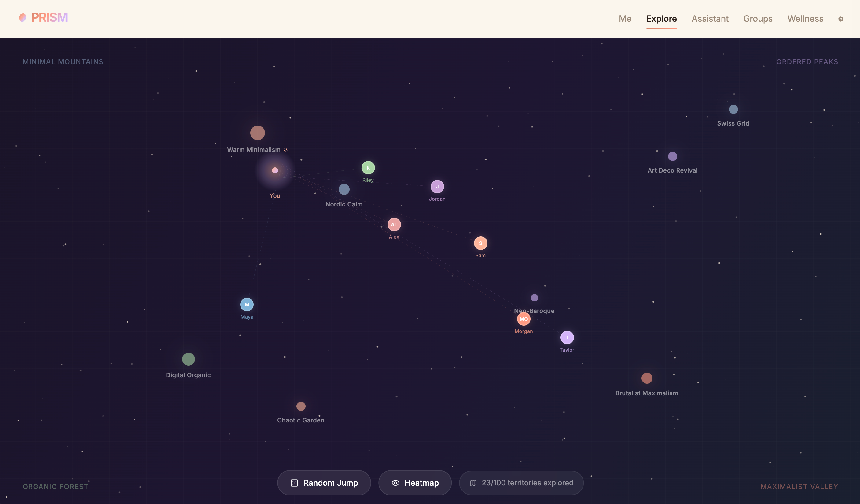Select Maya's blue avatar node
860x504 pixels.
(x=247, y=305)
